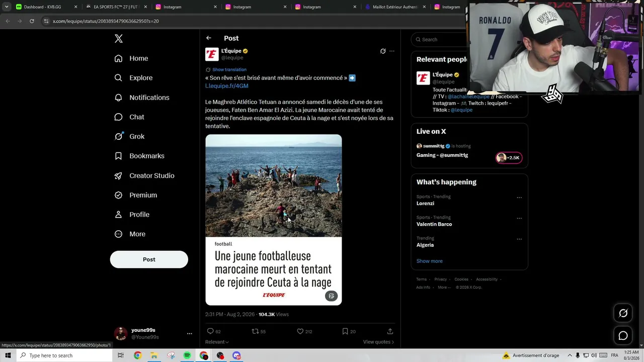
Task: Click the X logo in sidebar
Action: click(x=119, y=39)
